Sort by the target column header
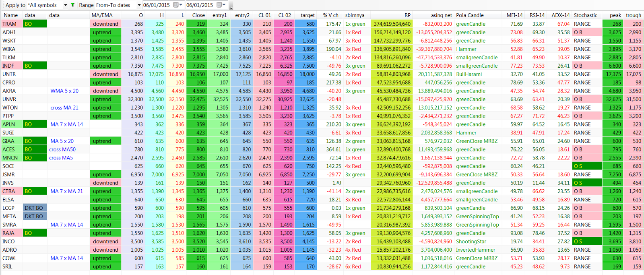Screen dimensions: 644x275 coord(308,15)
